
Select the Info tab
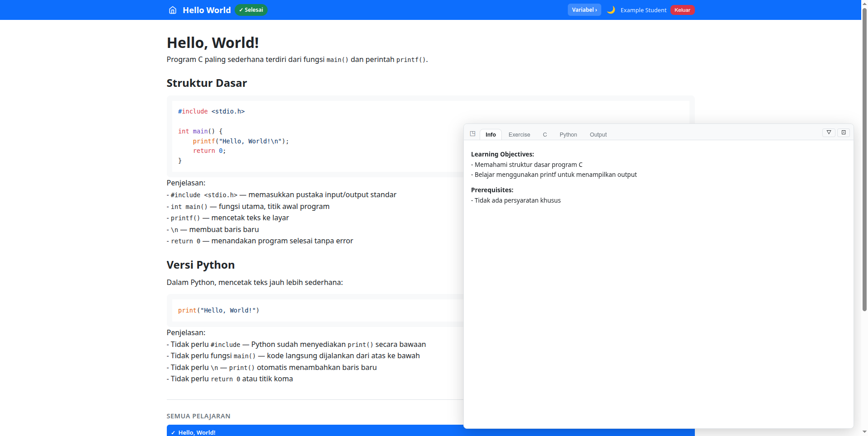point(491,135)
